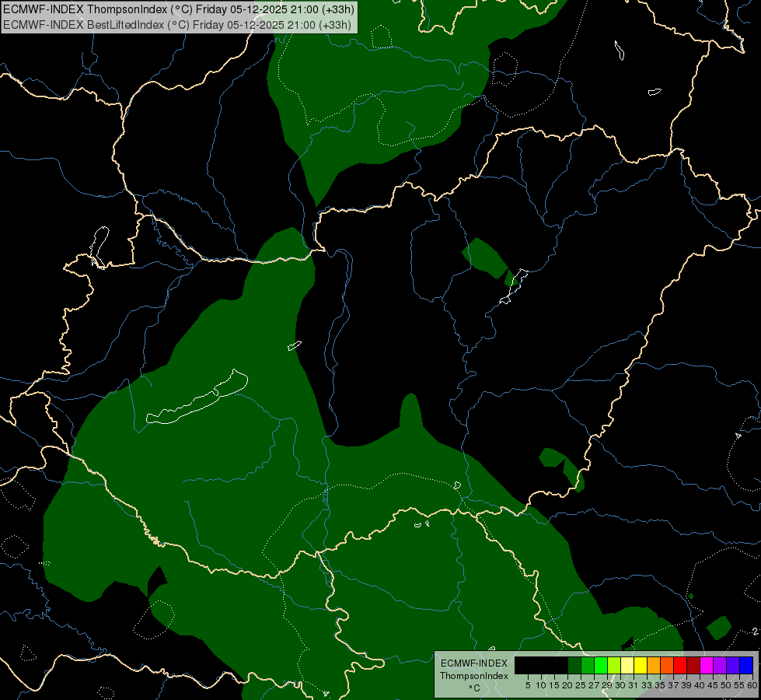
Task: Select the blue 55-60 legend swatch
Action: pyautogui.click(x=746, y=665)
